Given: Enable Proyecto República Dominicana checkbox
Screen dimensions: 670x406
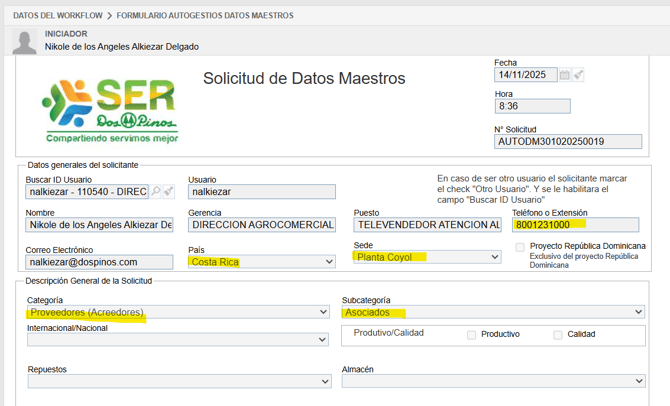Looking at the screenshot, I should point(520,247).
